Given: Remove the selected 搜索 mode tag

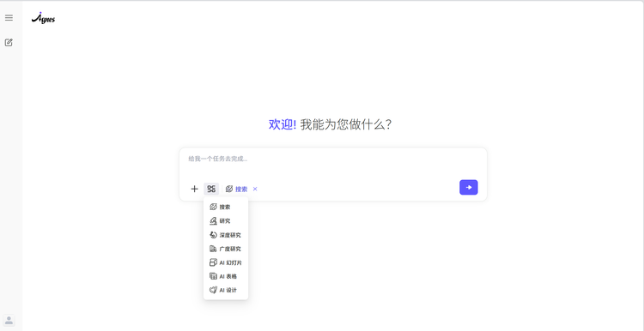Looking at the screenshot, I should [x=255, y=189].
